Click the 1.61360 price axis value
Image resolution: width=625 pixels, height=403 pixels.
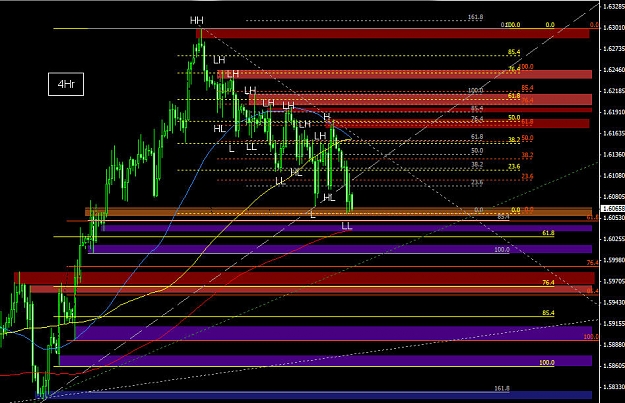613,154
